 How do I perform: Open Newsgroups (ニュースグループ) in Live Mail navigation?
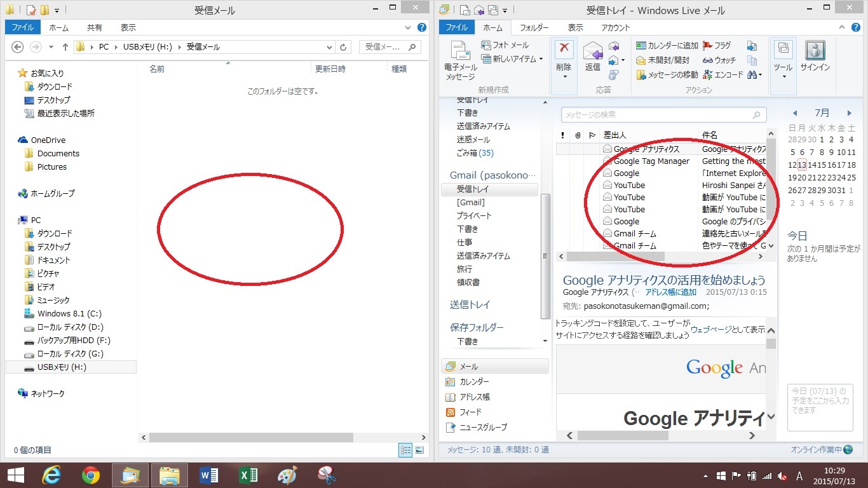click(476, 428)
